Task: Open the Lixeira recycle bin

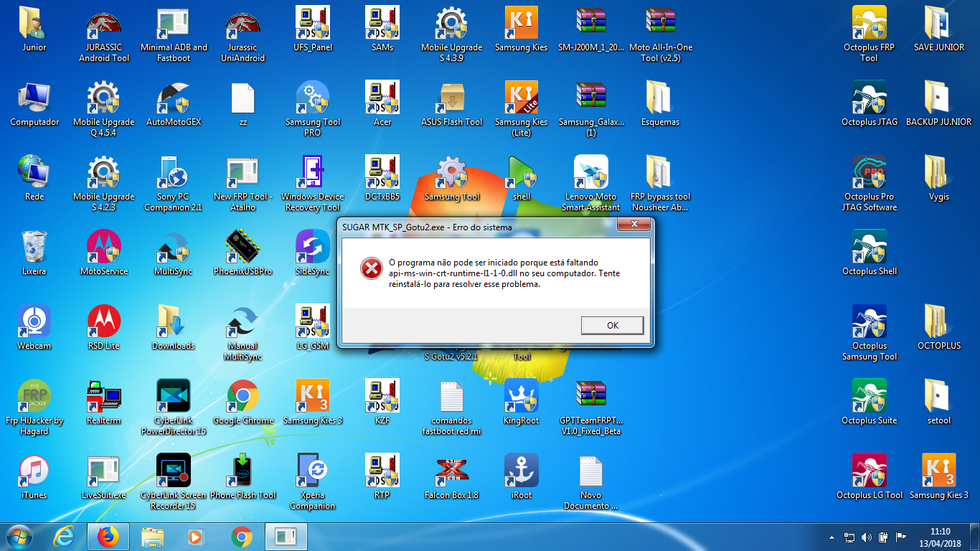Action: click(x=34, y=253)
